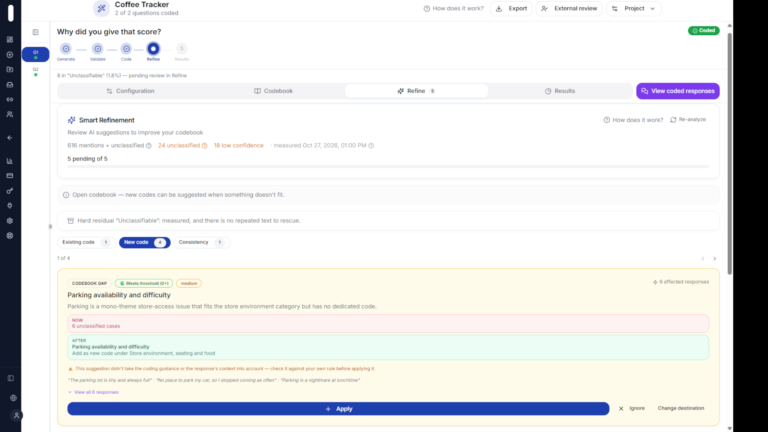Open External review
768x432 pixels.
[x=569, y=8]
